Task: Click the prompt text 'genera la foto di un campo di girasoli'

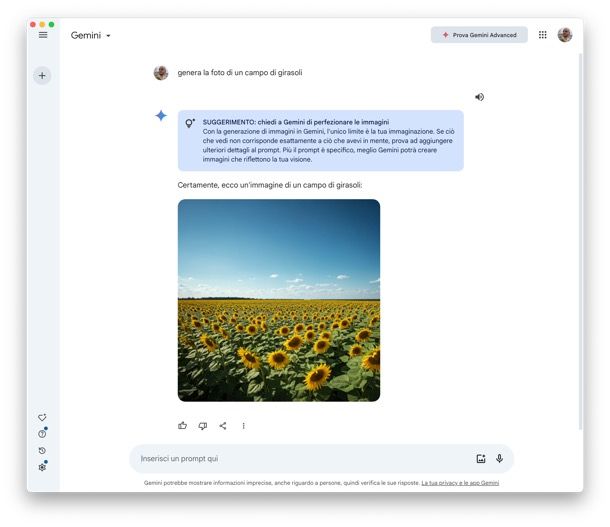Action: coord(240,72)
